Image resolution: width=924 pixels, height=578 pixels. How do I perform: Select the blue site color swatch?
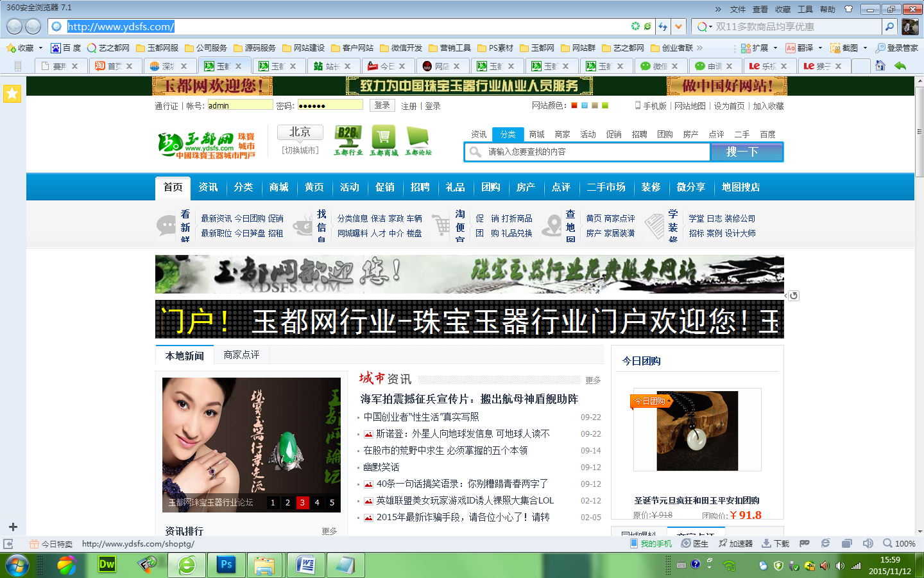pos(585,105)
